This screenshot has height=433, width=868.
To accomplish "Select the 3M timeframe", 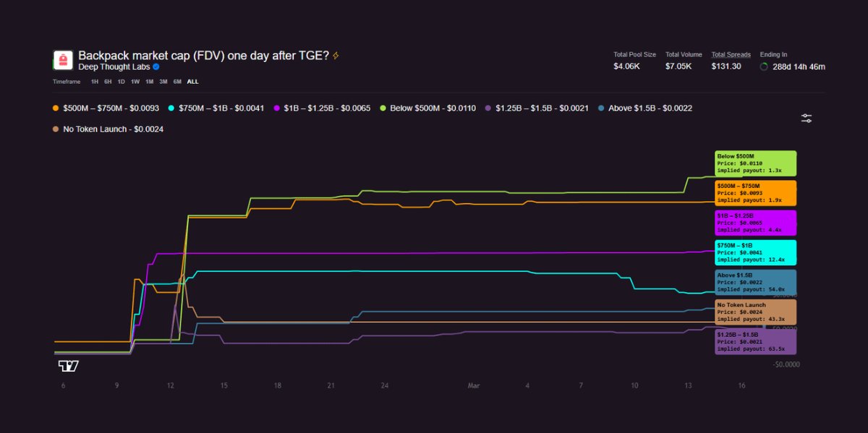I will 163,82.
